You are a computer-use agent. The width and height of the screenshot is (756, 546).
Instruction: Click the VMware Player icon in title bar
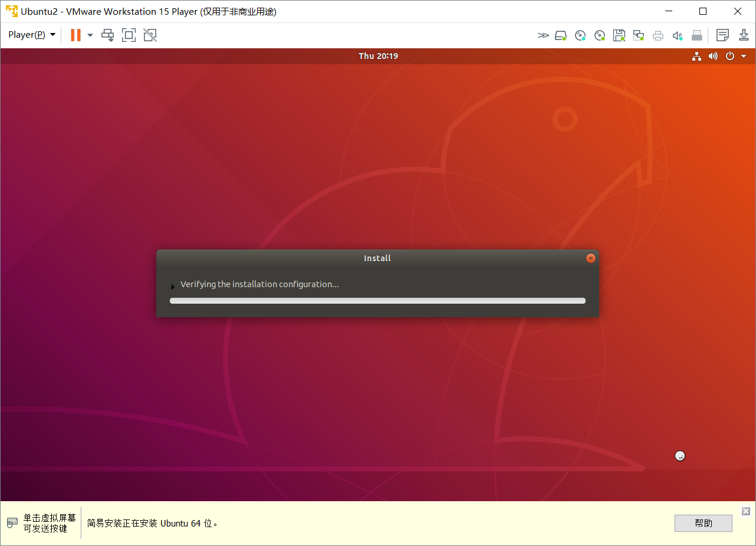pos(11,11)
